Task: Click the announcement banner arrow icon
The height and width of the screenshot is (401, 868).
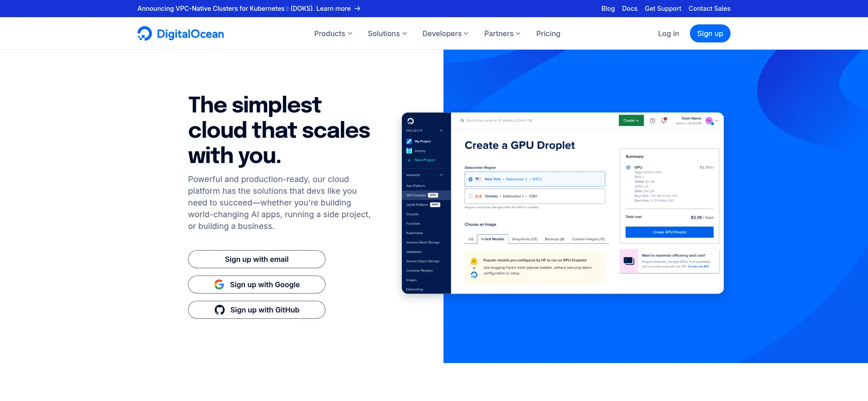Action: 357,9
